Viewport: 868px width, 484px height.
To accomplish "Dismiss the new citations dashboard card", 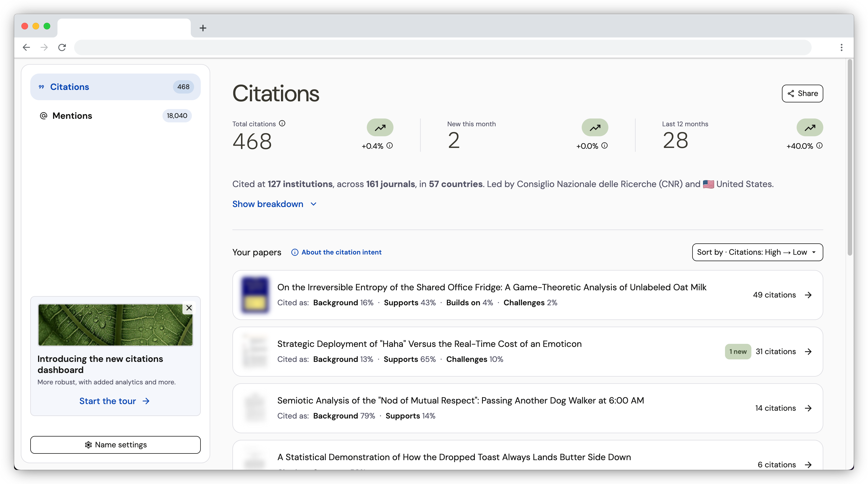I will coord(189,308).
